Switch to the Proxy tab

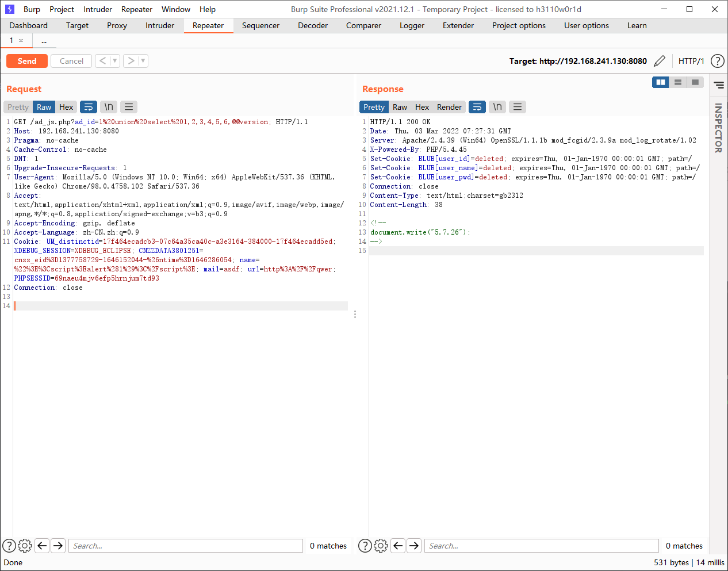pos(117,25)
